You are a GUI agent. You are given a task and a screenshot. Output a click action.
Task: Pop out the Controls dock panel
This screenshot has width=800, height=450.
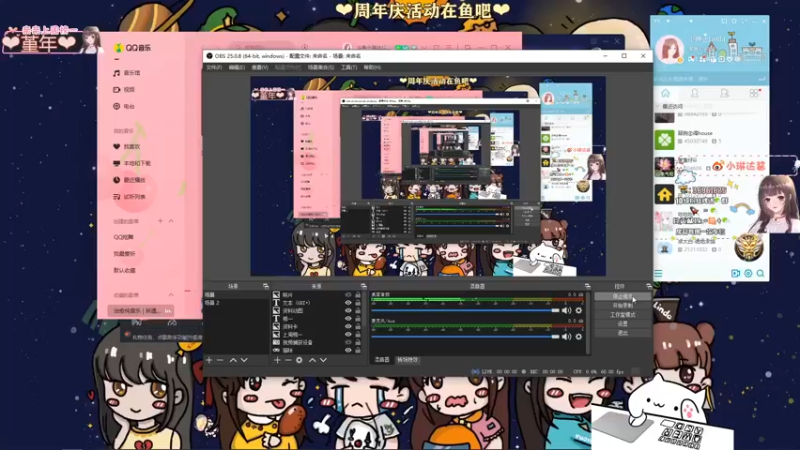[x=648, y=286]
